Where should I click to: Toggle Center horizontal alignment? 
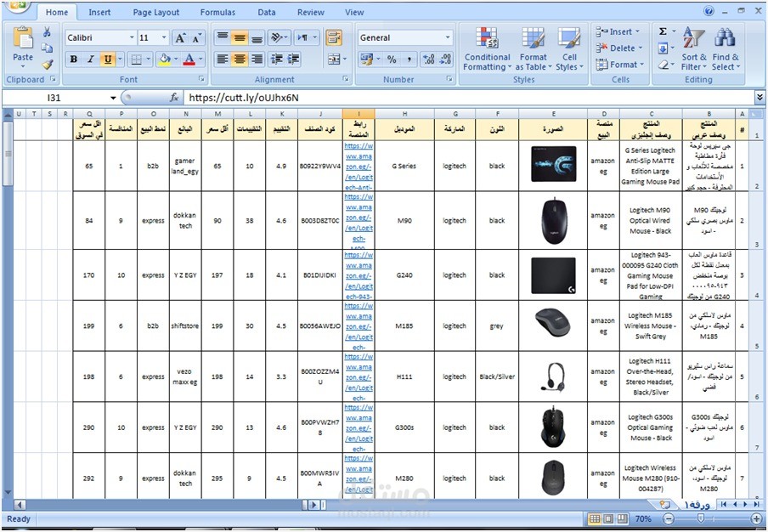[x=240, y=59]
